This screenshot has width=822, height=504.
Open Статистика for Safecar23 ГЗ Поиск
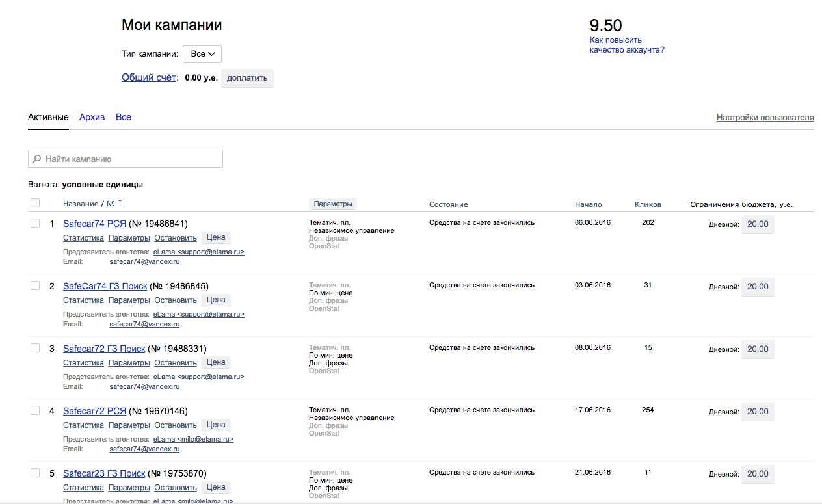coord(83,488)
